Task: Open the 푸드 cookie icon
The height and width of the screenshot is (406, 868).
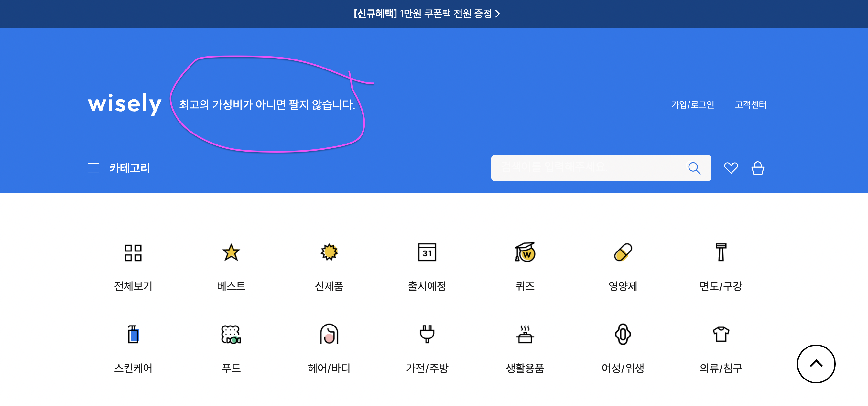Action: [231, 334]
